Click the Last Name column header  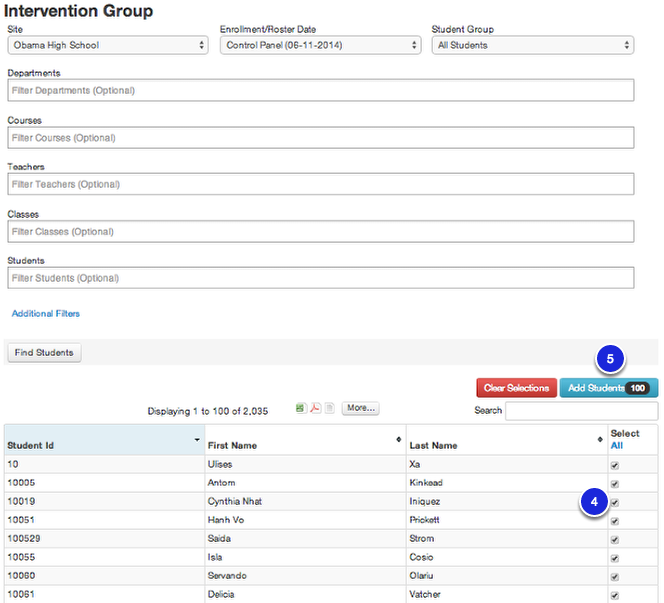(x=507, y=440)
